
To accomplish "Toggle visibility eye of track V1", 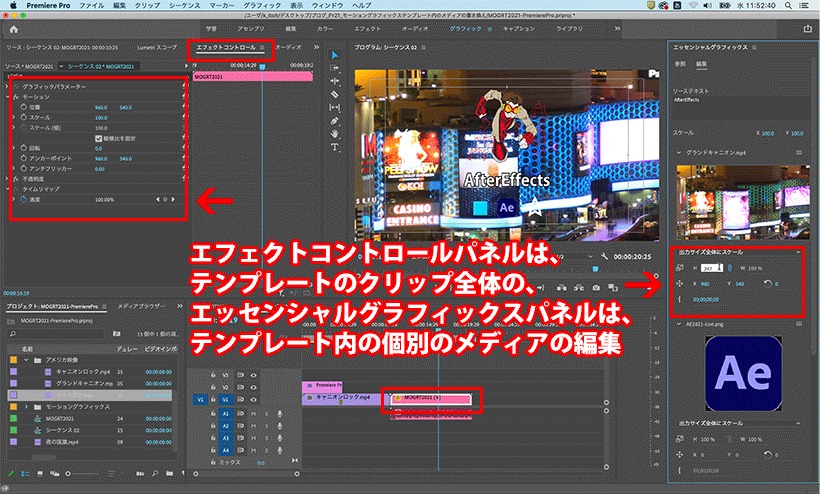I will coord(253,399).
